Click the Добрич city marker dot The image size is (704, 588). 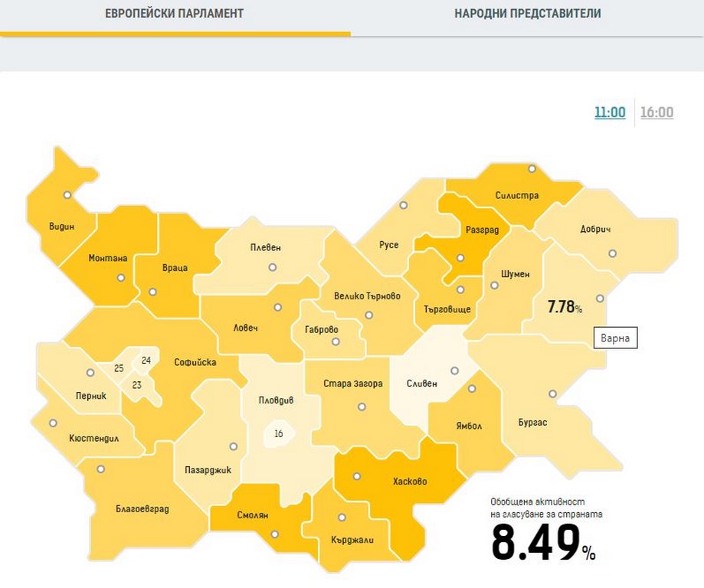611,253
